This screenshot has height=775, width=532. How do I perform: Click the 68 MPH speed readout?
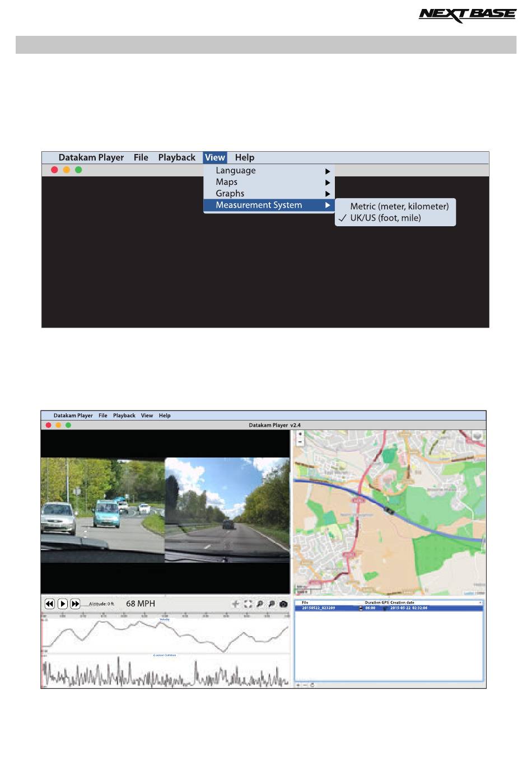[141, 604]
